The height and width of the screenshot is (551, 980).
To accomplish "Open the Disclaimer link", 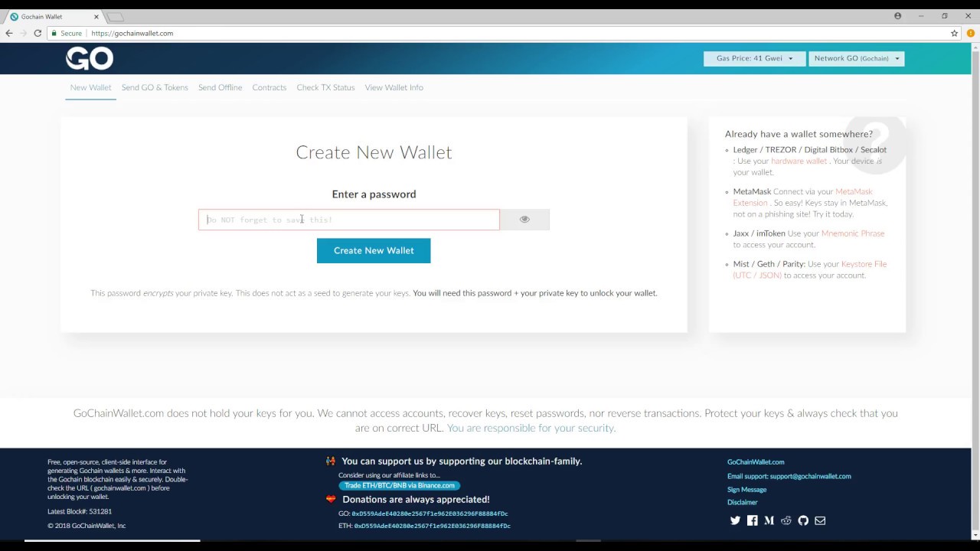I will pos(742,503).
